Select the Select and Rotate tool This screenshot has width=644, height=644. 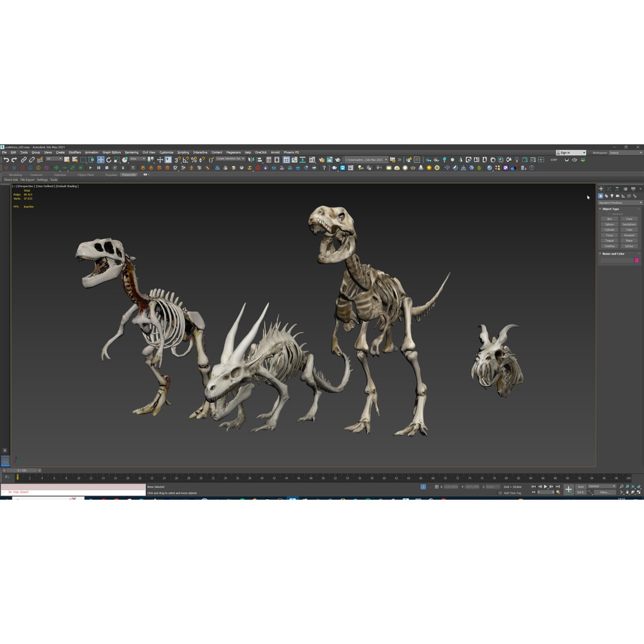[x=109, y=160]
